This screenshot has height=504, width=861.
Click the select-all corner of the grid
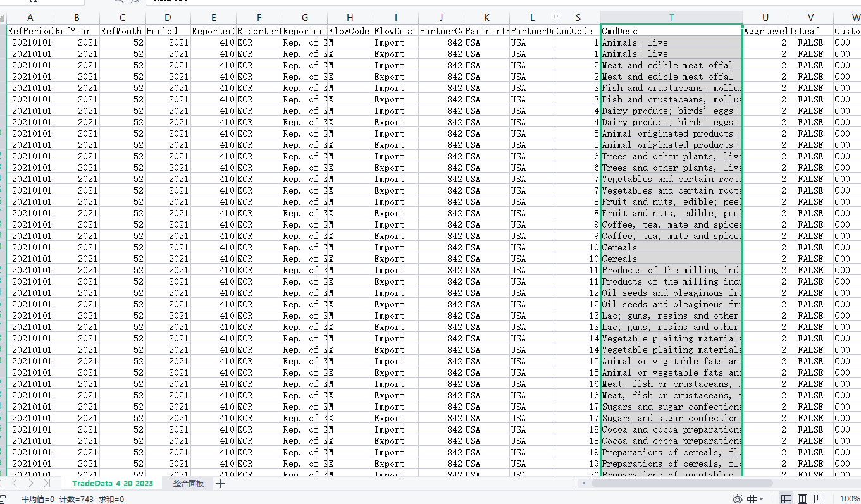3,18
